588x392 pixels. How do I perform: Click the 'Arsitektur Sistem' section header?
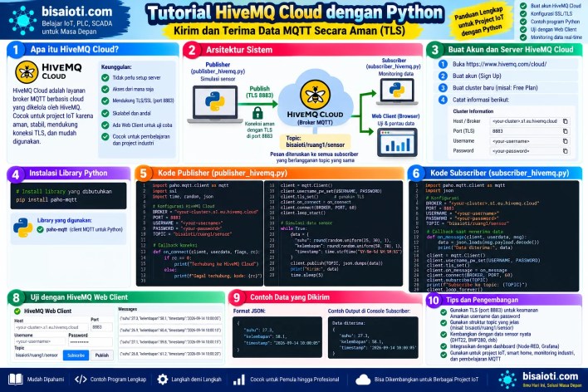302,50
